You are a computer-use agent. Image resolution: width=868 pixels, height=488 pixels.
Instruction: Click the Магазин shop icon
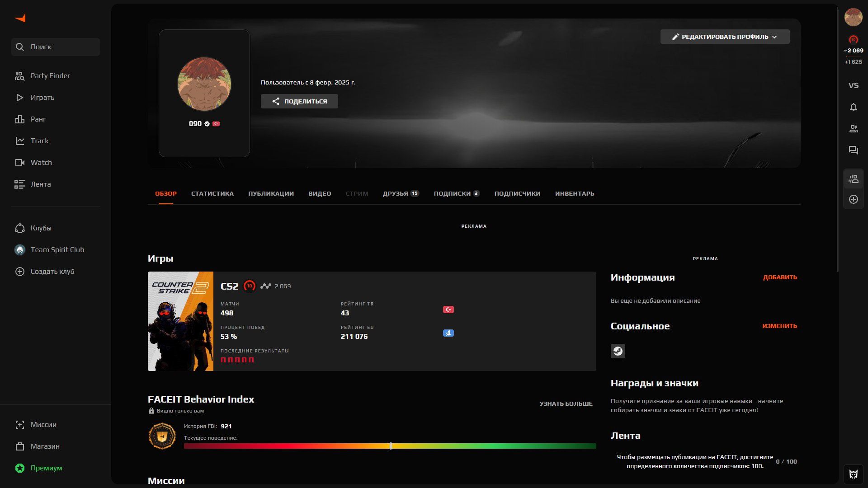pos(19,446)
